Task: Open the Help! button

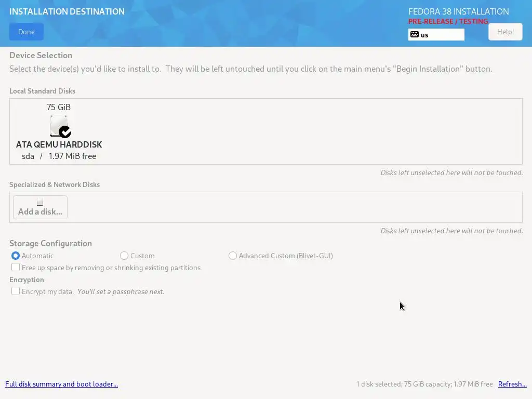Action: pyautogui.click(x=505, y=32)
